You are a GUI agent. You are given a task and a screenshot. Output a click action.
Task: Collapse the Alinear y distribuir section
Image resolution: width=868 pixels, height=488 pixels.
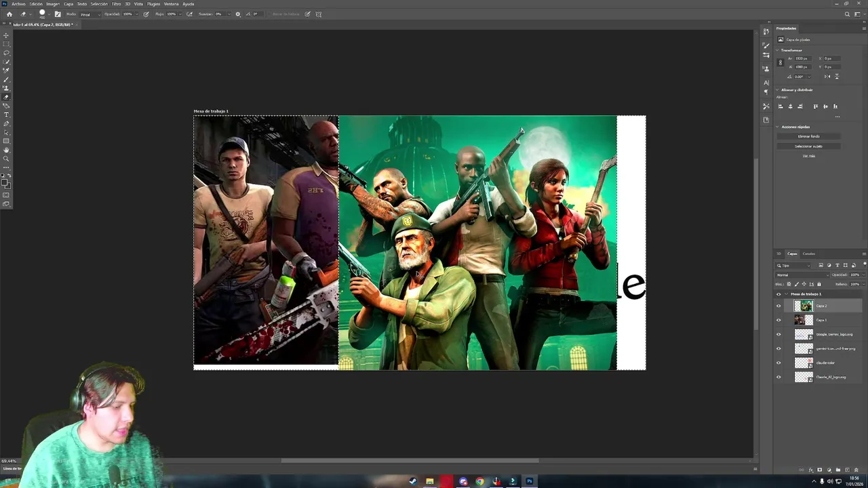coord(777,89)
